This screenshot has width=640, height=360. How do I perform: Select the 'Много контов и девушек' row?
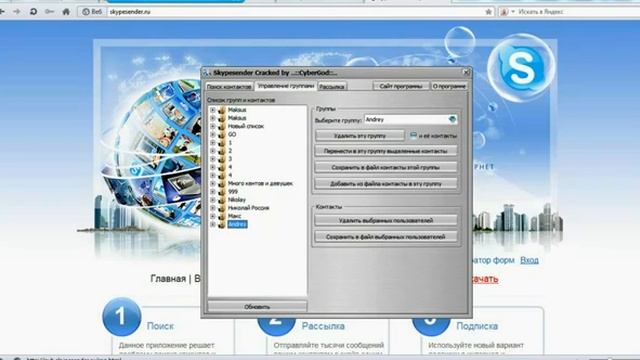[x=260, y=183]
